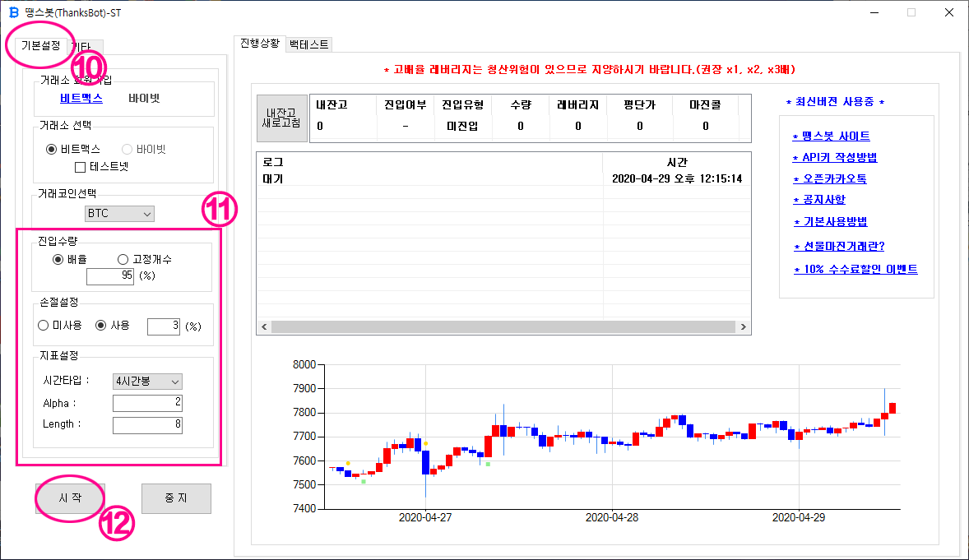Expand the BTC coin dropdown
The width and height of the screenshot is (969, 560).
coord(119,214)
